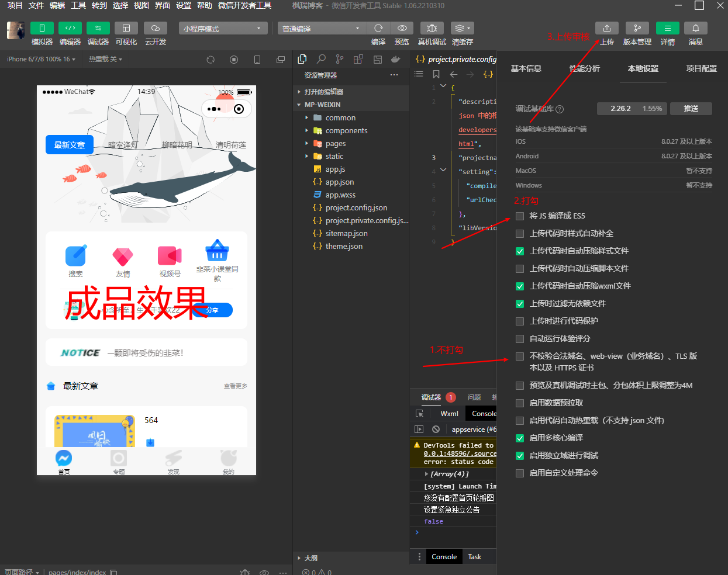Click the details (详情) button
Image resolution: width=728 pixels, height=575 pixels.
tap(668, 28)
